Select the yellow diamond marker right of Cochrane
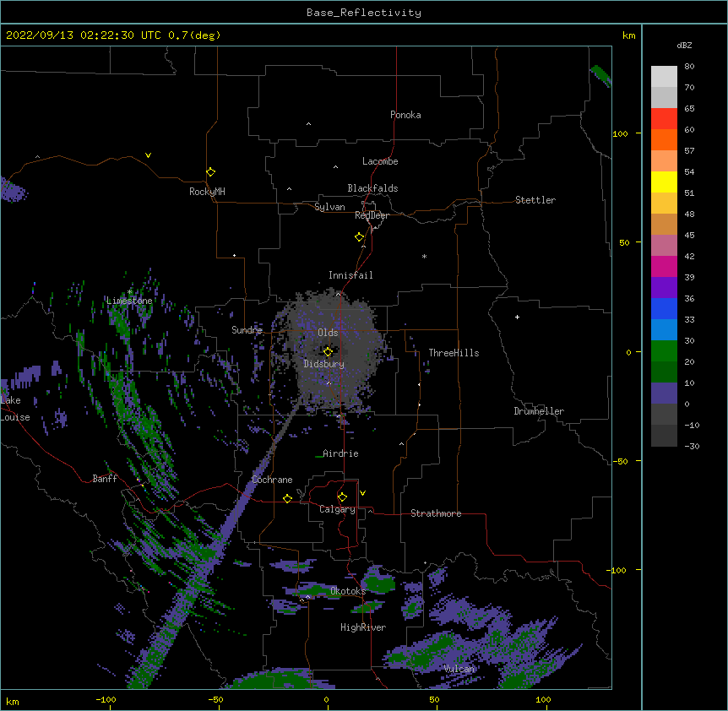Image resolution: width=728 pixels, height=711 pixels. [287, 498]
